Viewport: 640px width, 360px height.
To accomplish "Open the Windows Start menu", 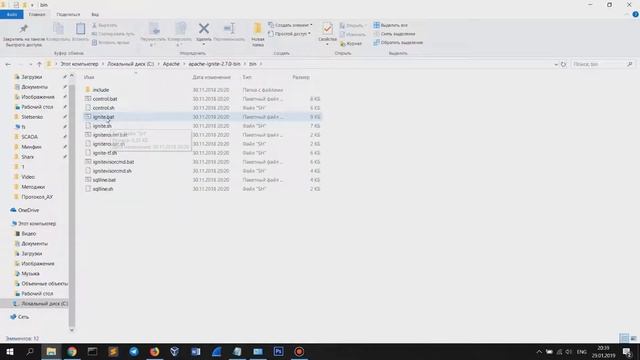I will 10,351.
